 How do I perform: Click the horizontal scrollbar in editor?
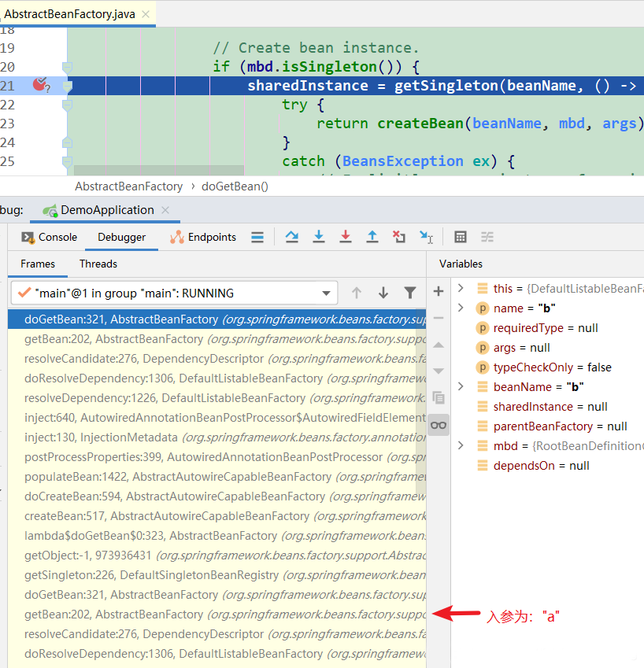[159, 171]
